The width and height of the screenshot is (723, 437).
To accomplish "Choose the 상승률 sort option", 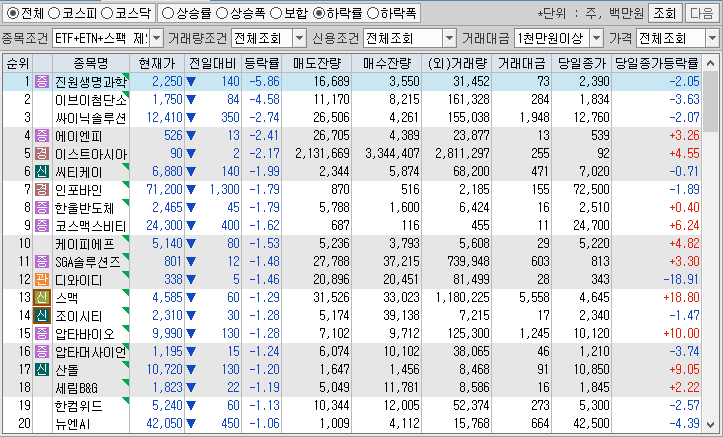I will coord(168,13).
